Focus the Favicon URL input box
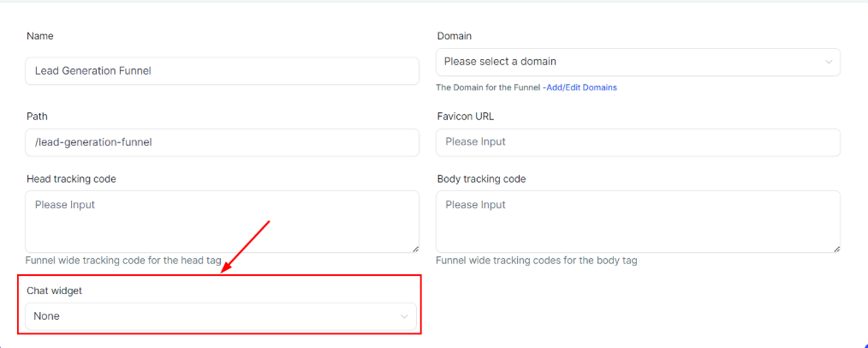The image size is (868, 348). pyautogui.click(x=638, y=142)
